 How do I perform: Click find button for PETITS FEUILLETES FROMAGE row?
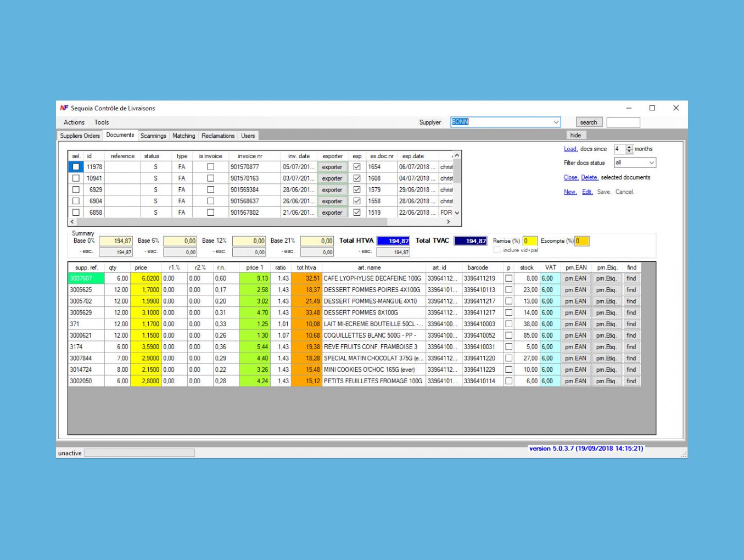(631, 381)
